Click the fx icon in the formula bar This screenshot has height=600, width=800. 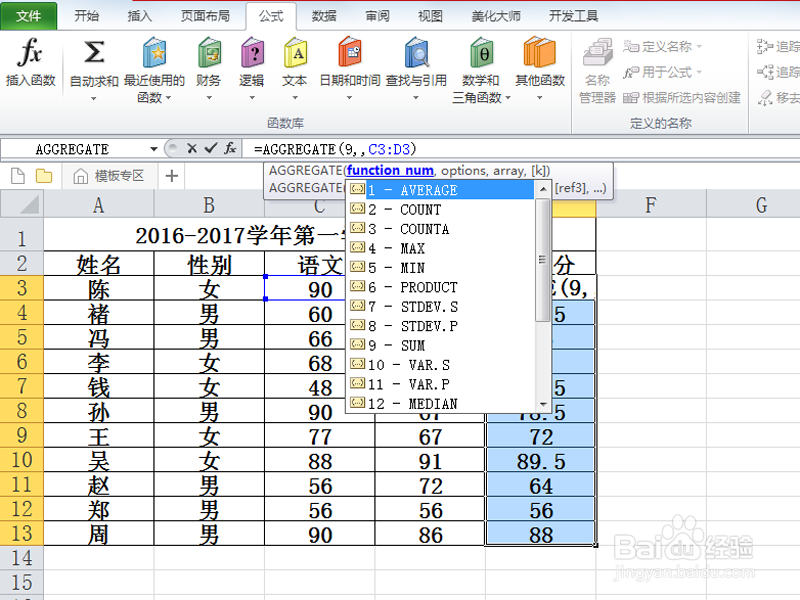coord(230,148)
